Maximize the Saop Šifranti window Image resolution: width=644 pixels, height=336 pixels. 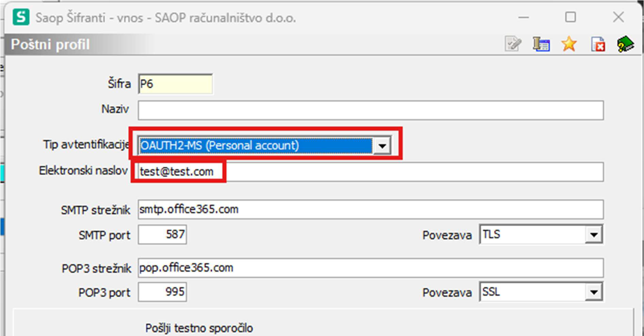(570, 17)
